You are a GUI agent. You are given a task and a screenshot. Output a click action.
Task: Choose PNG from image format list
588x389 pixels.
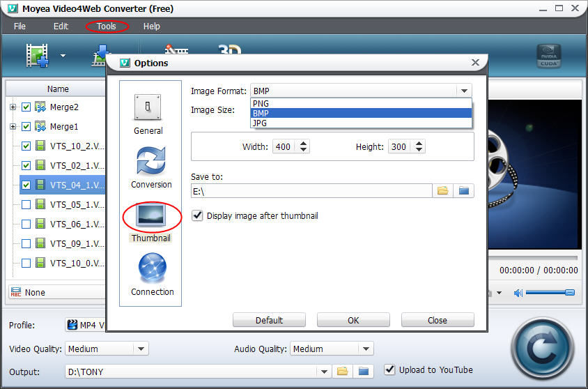pyautogui.click(x=361, y=104)
